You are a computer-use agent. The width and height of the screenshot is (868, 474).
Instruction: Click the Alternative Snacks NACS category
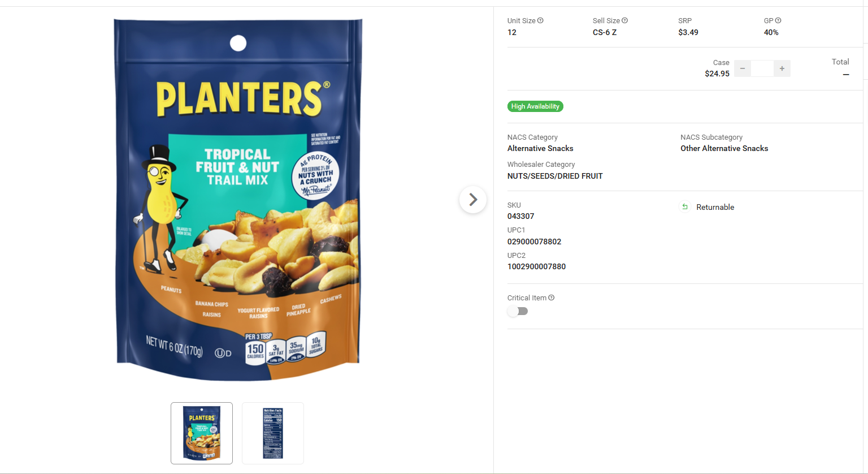pyautogui.click(x=540, y=148)
